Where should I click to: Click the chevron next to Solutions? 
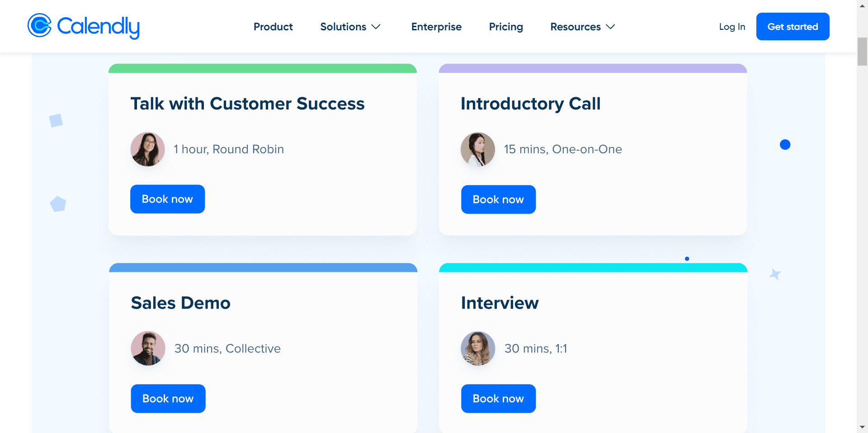click(x=377, y=27)
